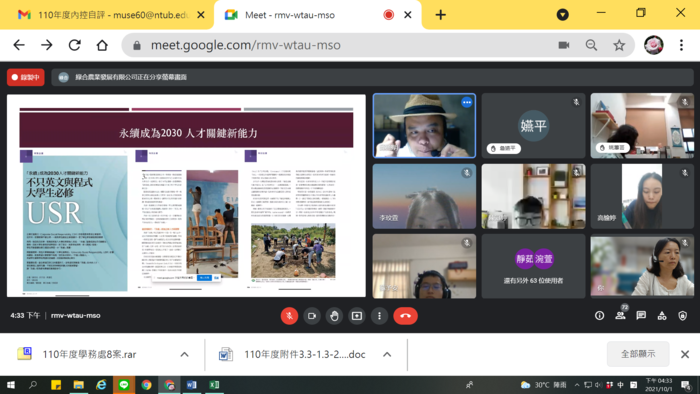This screenshot has width=700, height=394.
Task: Open the Windows Start menu
Action: pyautogui.click(x=11, y=385)
